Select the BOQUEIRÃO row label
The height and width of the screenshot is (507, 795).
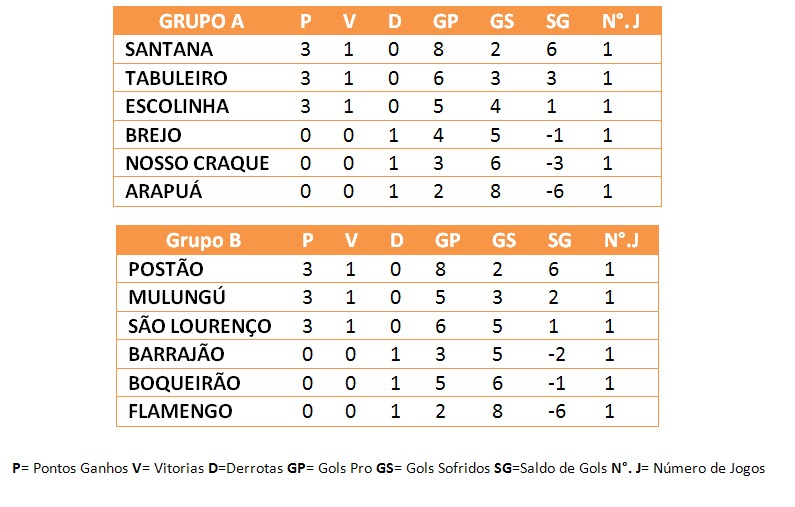click(184, 383)
